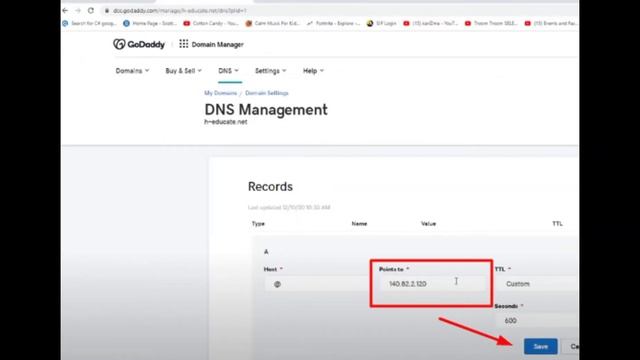The width and height of the screenshot is (640, 360).
Task: Open the DNS dropdown menu
Action: 228,71
